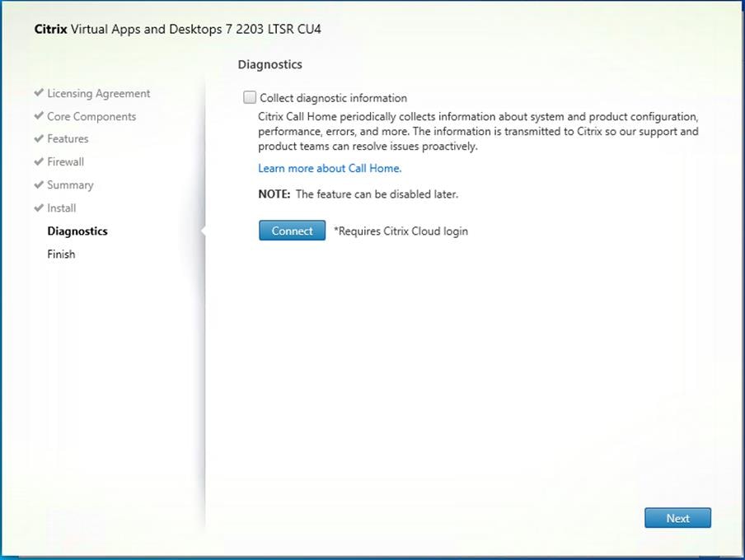Viewport: 745px width, 560px height.
Task: Click the checkmark beside Install step
Action: [38, 208]
